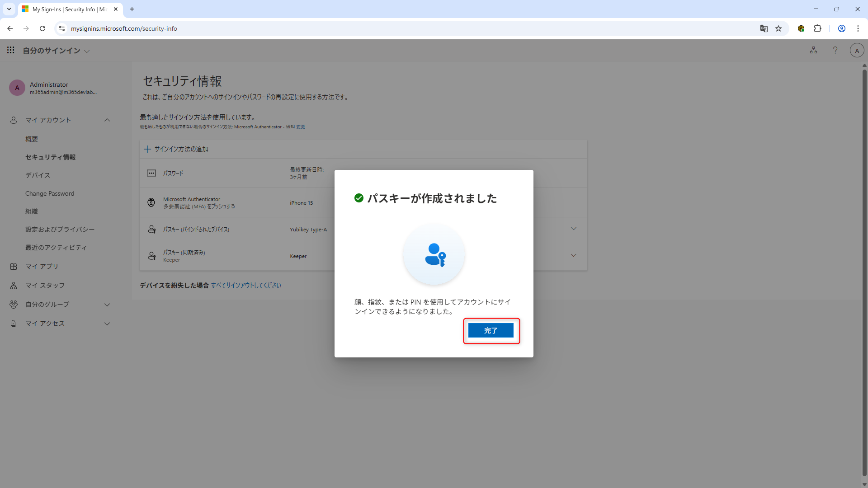Open the app launcher grid icon
Image resolution: width=868 pixels, height=488 pixels.
10,50
